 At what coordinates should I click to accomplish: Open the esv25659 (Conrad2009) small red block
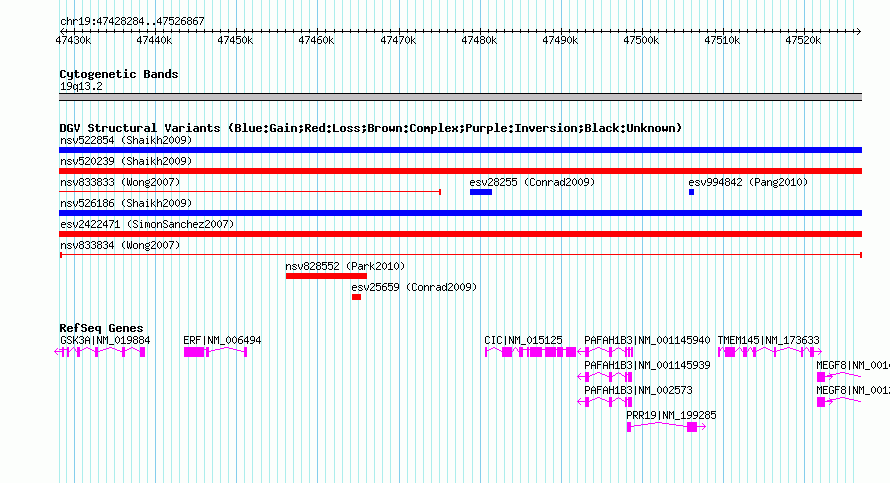(356, 297)
